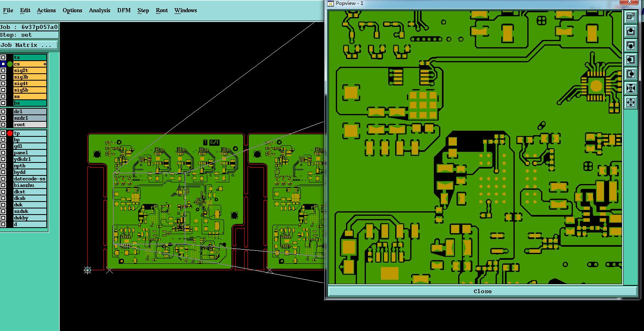
Task: Open the Analysis dropdown menu
Action: click(100, 10)
